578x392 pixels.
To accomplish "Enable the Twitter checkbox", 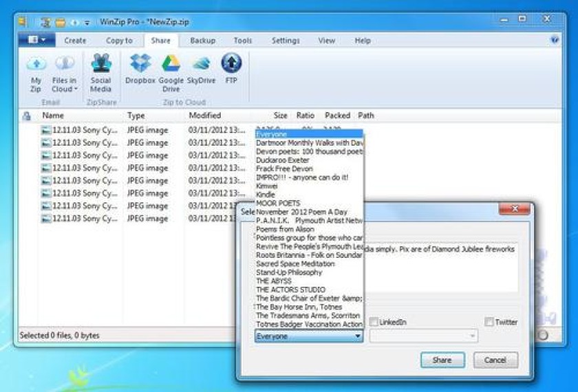I will pos(489,322).
